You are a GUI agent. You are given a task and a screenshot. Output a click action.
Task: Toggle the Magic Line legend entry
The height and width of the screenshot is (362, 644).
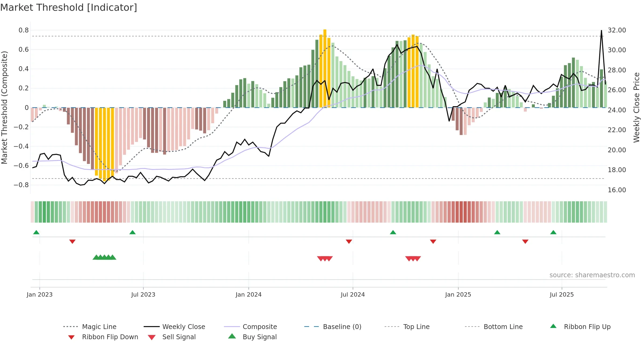tap(90, 327)
